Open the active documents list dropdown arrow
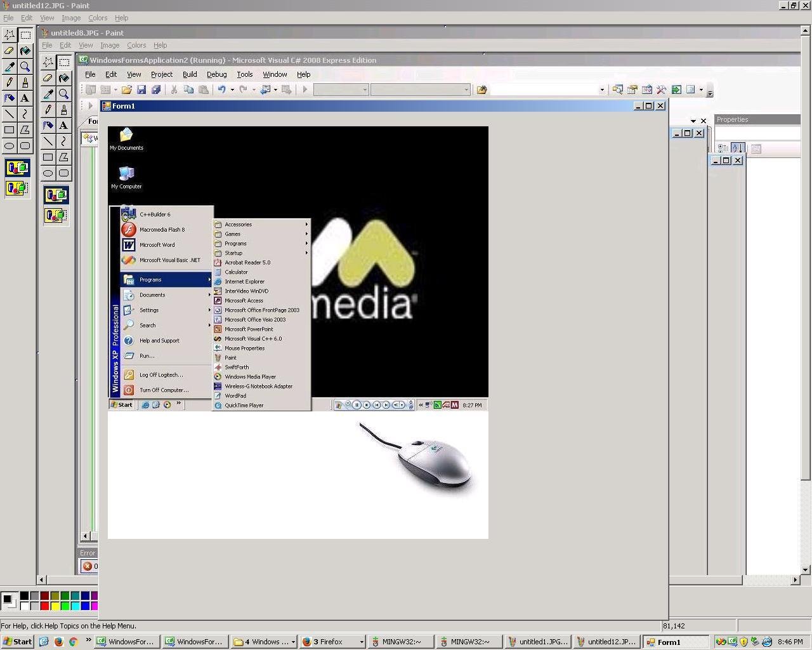Viewport: 812px width, 650px height. click(693, 121)
